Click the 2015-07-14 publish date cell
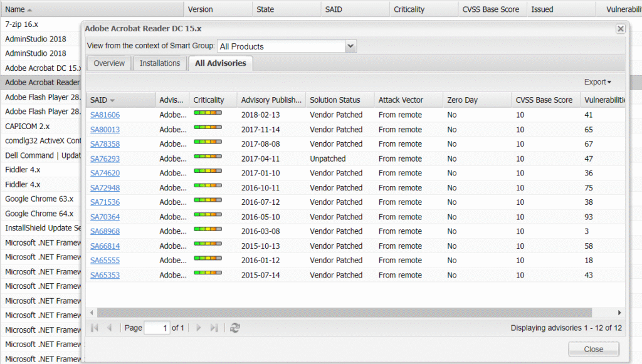The width and height of the screenshot is (642, 364). point(260,275)
